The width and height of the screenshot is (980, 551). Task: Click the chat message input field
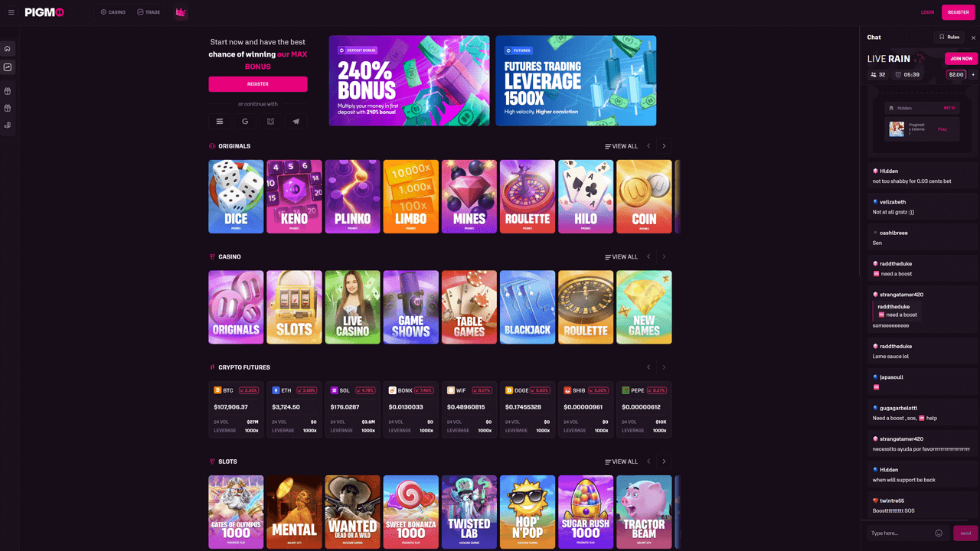point(901,533)
